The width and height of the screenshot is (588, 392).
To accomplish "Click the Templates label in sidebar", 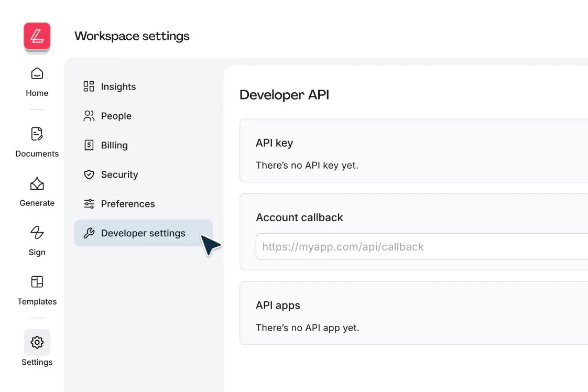I will 37,301.
